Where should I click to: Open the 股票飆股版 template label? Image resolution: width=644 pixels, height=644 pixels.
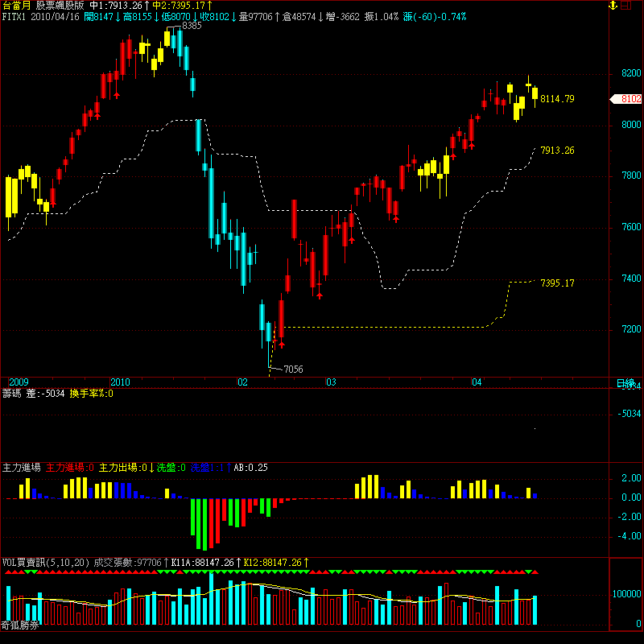coord(60,6)
